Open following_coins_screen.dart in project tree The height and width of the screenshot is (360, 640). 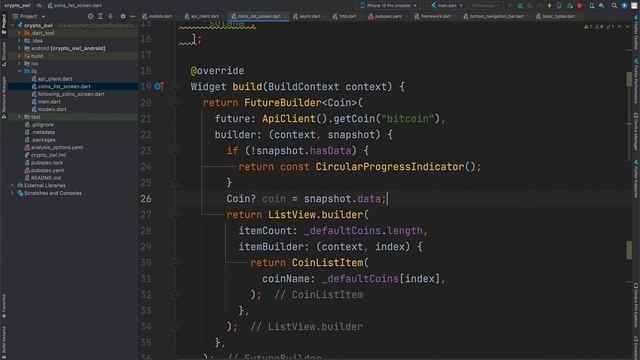click(71, 94)
